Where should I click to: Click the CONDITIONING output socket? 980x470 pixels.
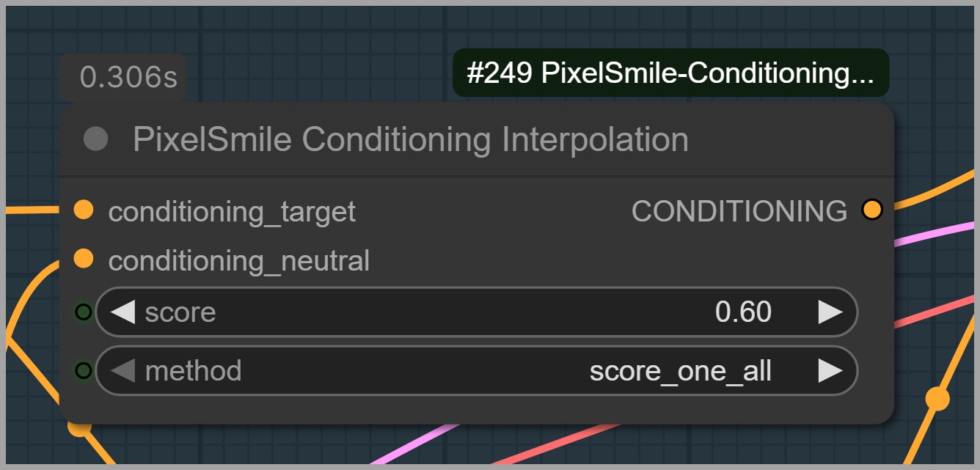click(x=871, y=210)
